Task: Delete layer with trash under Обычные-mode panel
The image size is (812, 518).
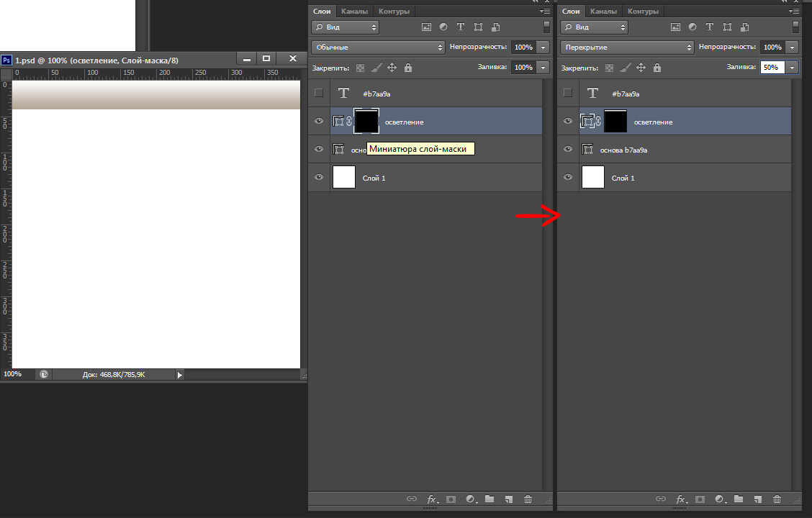Action: pos(528,499)
